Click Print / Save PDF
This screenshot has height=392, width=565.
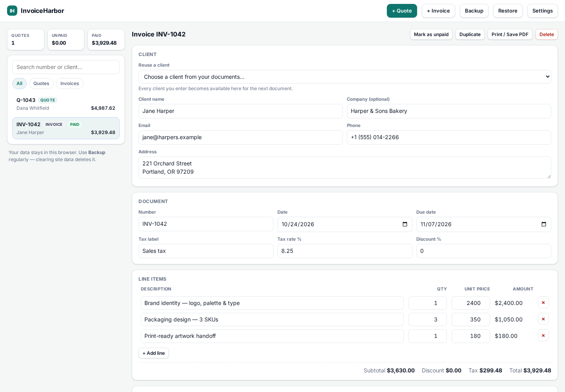click(x=510, y=34)
